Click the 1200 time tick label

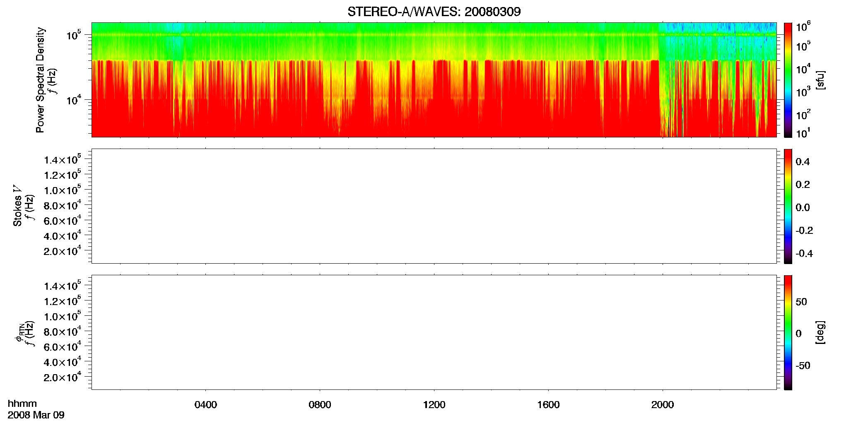(x=434, y=405)
